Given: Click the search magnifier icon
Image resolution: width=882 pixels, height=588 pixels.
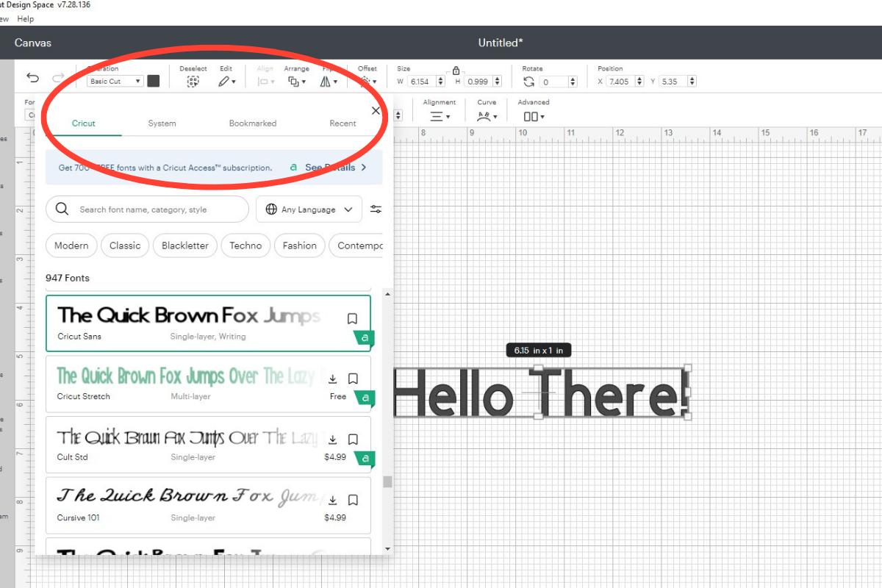Looking at the screenshot, I should click(62, 209).
